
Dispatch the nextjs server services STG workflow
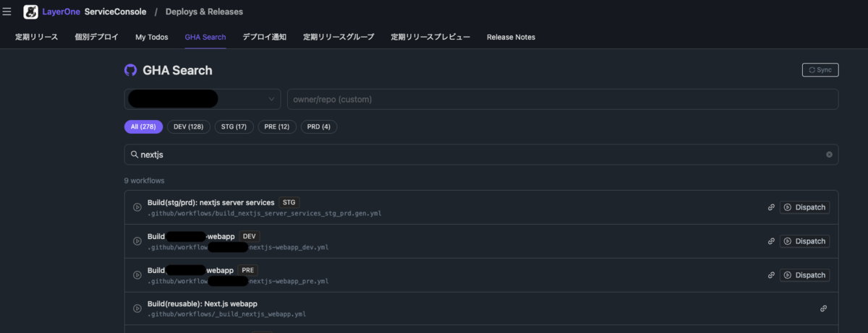(x=804, y=207)
